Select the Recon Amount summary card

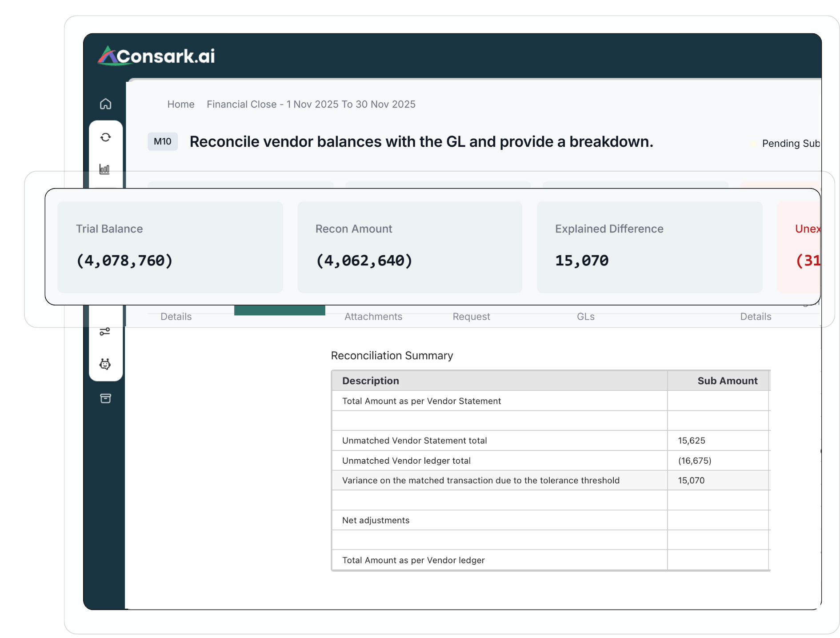click(409, 247)
